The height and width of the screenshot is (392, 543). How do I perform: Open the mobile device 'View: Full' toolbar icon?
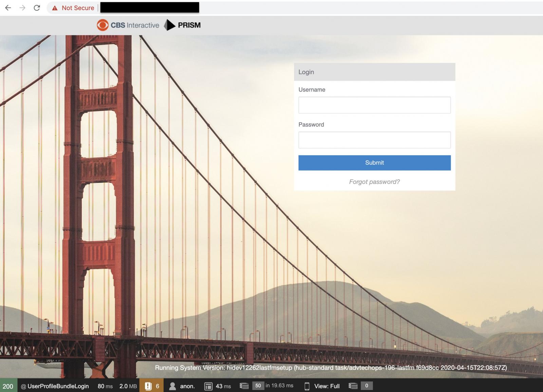click(x=306, y=386)
